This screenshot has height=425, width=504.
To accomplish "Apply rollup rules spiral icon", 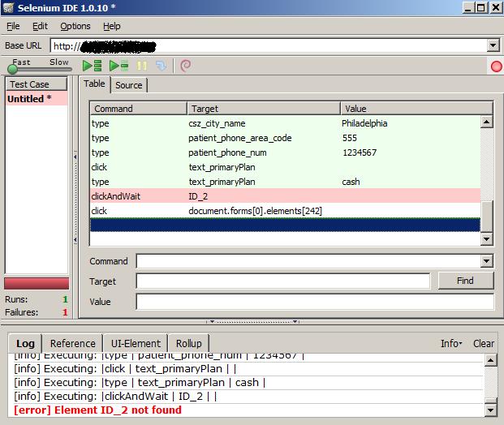I will 186,66.
